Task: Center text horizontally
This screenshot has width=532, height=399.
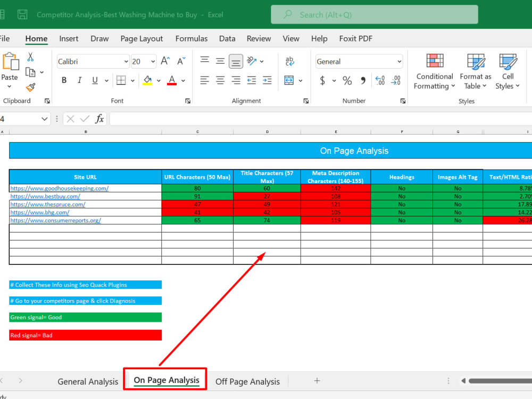Action: tap(220, 80)
